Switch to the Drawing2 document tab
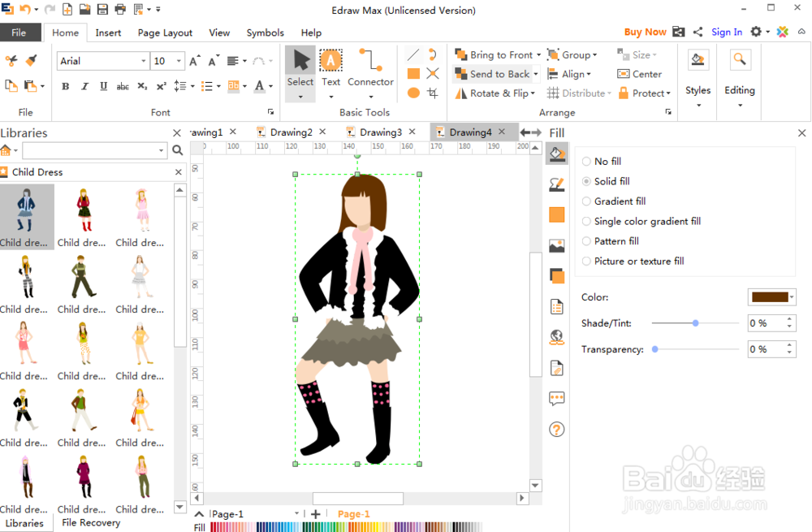The width and height of the screenshot is (812, 532). [x=291, y=132]
